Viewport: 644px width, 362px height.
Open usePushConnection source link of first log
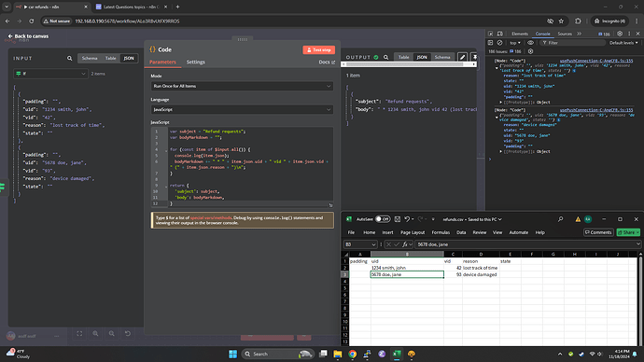[596, 61]
